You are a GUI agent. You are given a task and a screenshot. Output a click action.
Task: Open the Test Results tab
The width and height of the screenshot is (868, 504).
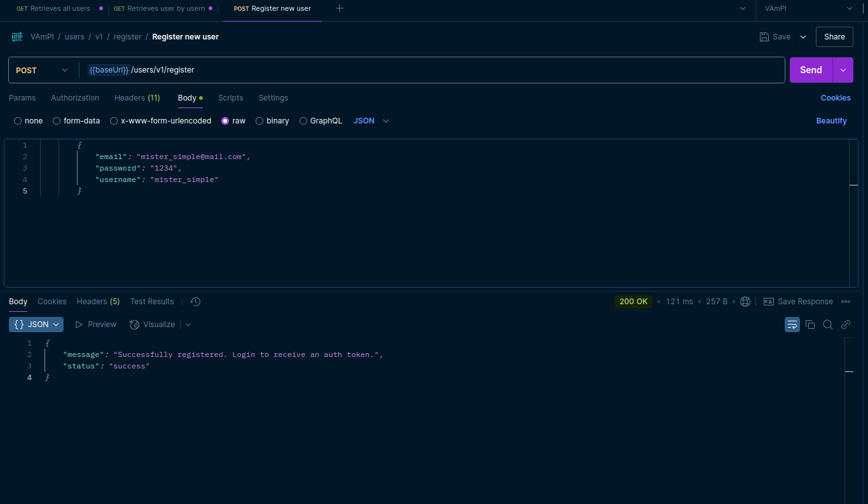152,302
